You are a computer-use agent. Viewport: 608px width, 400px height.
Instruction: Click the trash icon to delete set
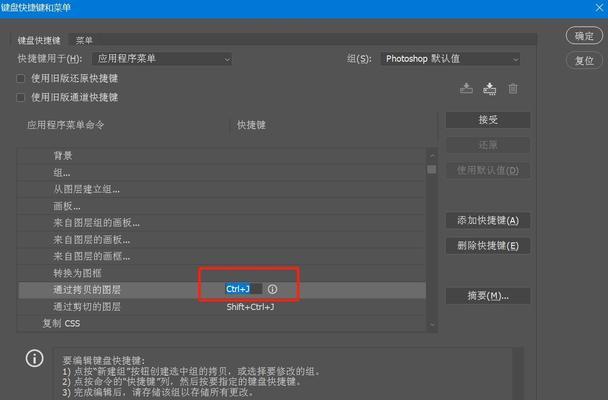pyautogui.click(x=513, y=89)
